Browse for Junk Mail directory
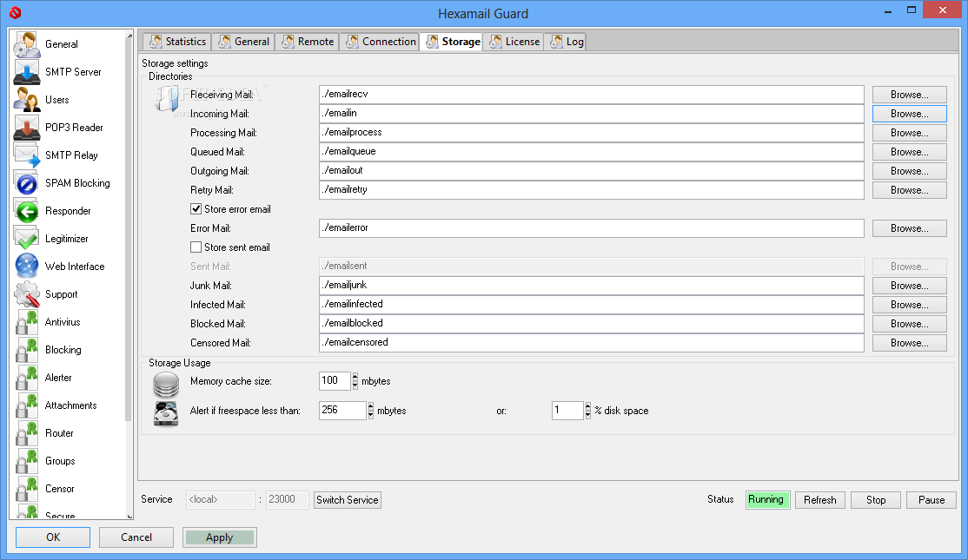Screen dimensions: 968x560 [910, 286]
